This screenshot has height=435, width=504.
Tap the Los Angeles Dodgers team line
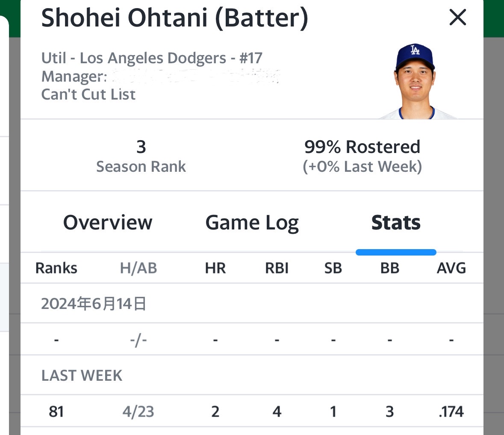152,58
